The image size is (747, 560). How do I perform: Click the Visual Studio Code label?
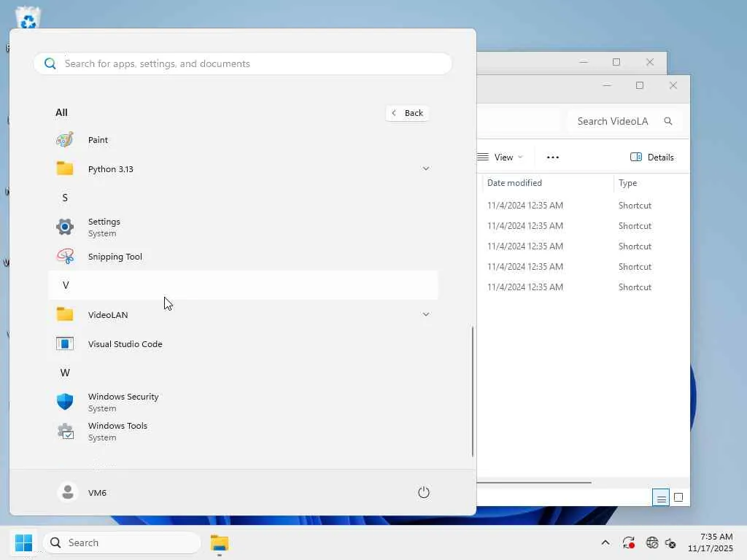click(125, 344)
